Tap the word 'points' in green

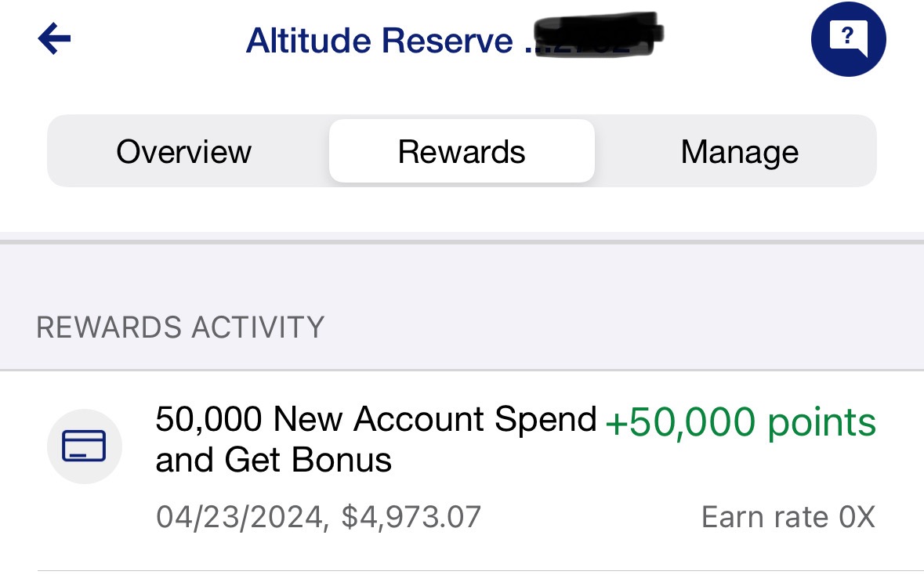(822, 422)
